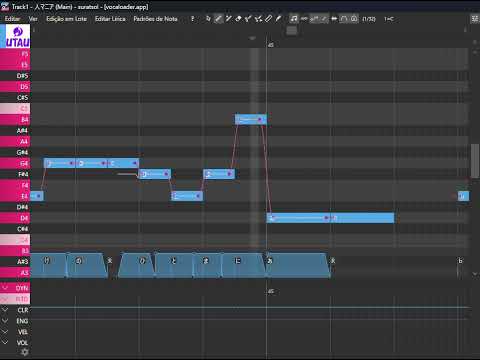Open the (1/32) snap division menu

click(x=369, y=19)
